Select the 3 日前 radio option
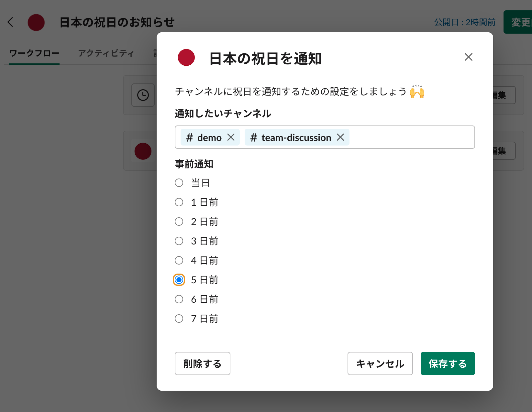 [179, 241]
